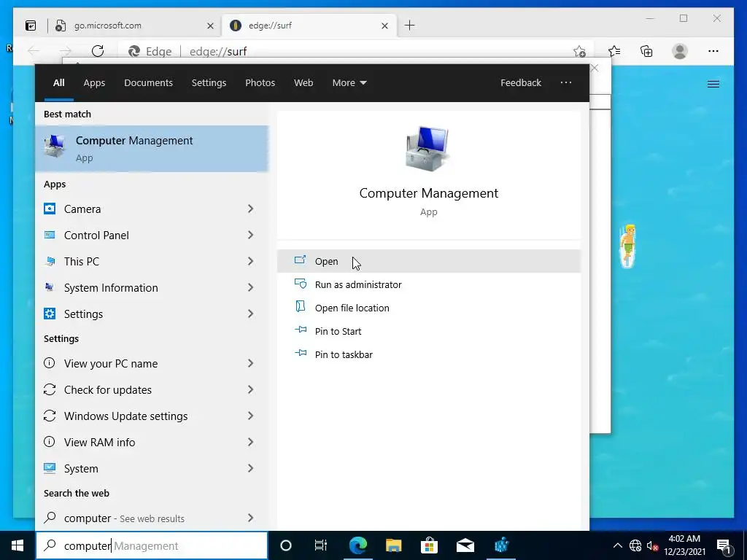The width and height of the screenshot is (747, 560).
Task: Open search panel options ellipsis
Action: point(566,82)
